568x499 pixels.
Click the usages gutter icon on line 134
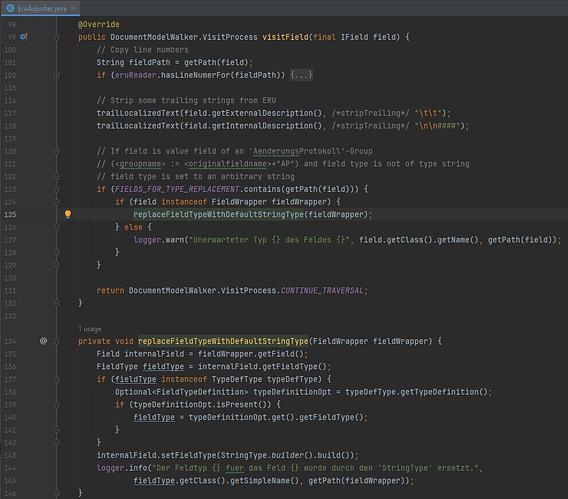[43, 341]
